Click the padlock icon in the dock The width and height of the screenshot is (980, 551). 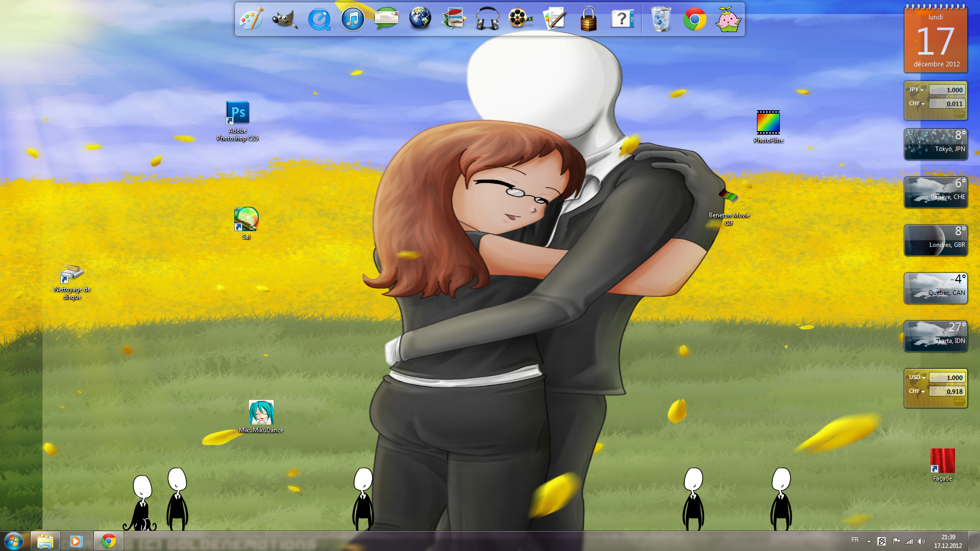[x=589, y=19]
